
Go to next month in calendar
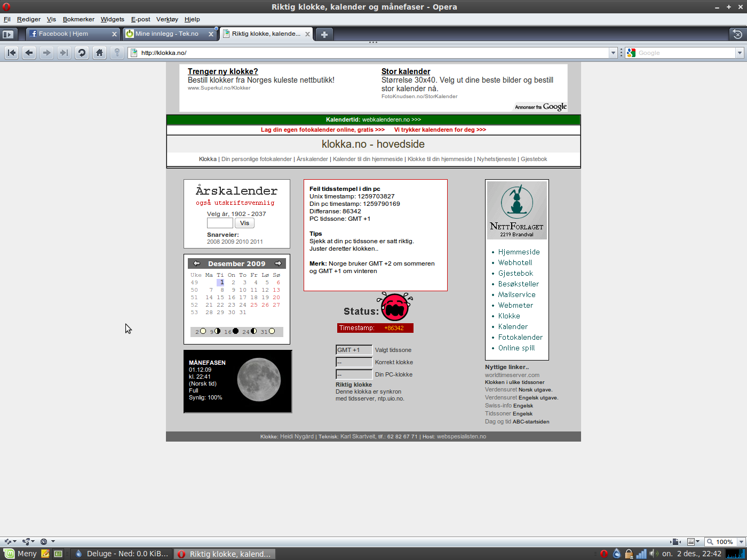tap(278, 263)
